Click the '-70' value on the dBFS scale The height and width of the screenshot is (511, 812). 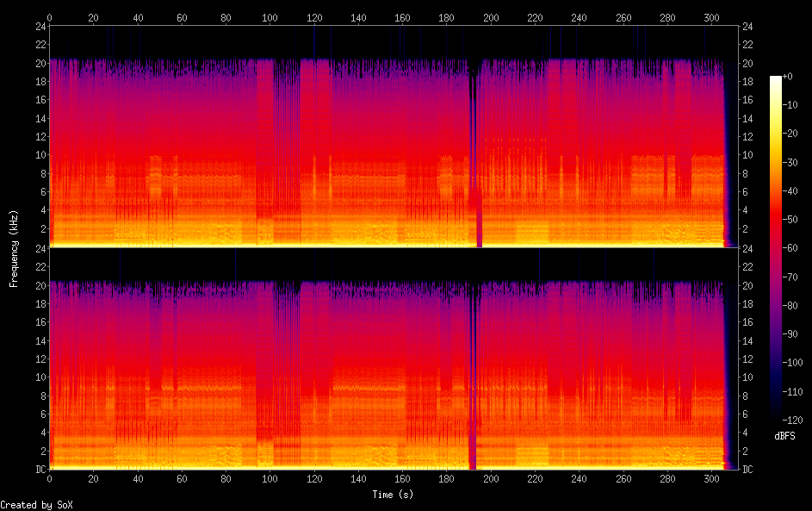pyautogui.click(x=790, y=277)
